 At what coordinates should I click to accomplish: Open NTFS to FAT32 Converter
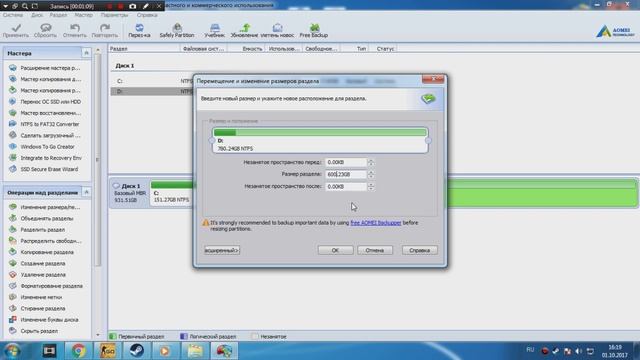pos(44,124)
